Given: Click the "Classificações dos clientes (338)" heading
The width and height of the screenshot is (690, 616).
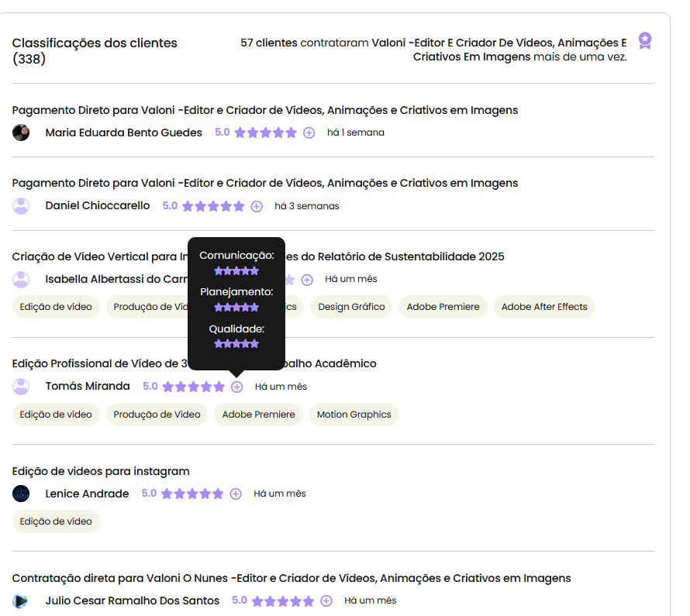Looking at the screenshot, I should tap(95, 50).
